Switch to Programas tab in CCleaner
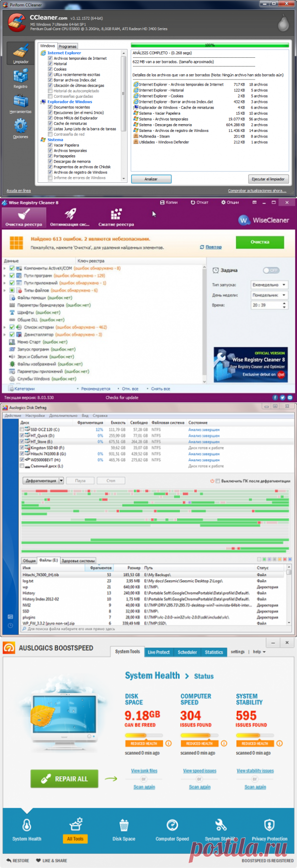297x868 pixels. tap(67, 46)
